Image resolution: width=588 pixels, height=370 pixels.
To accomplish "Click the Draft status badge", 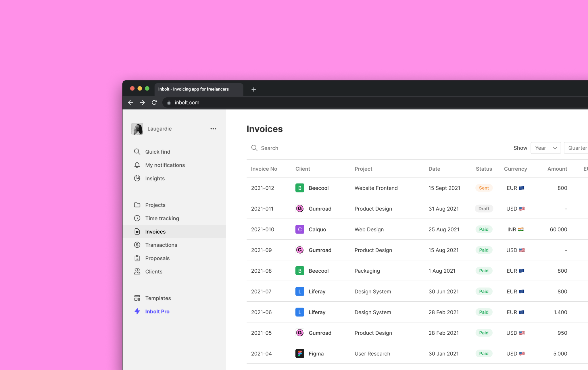I will 484,209.
